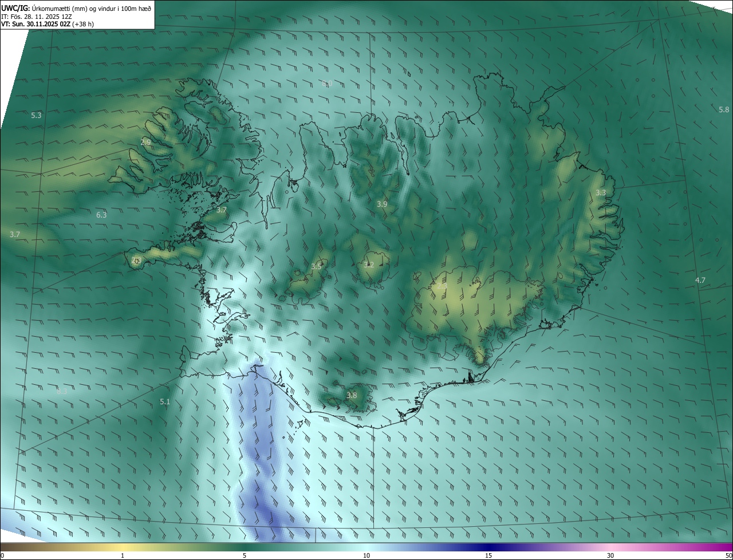Click the 3.3 value label in east Iceland
Viewport: 733px width, 560px height.
pyautogui.click(x=600, y=192)
